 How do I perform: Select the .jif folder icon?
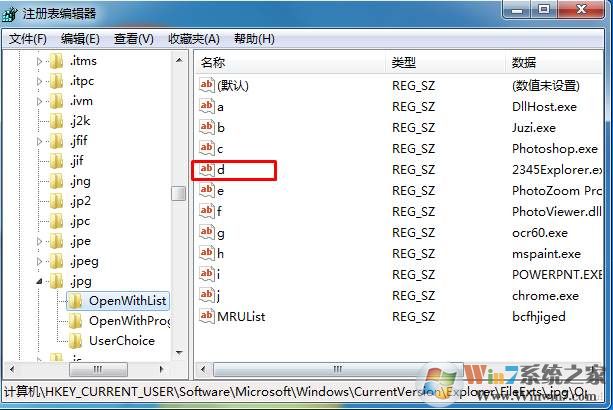click(57, 161)
